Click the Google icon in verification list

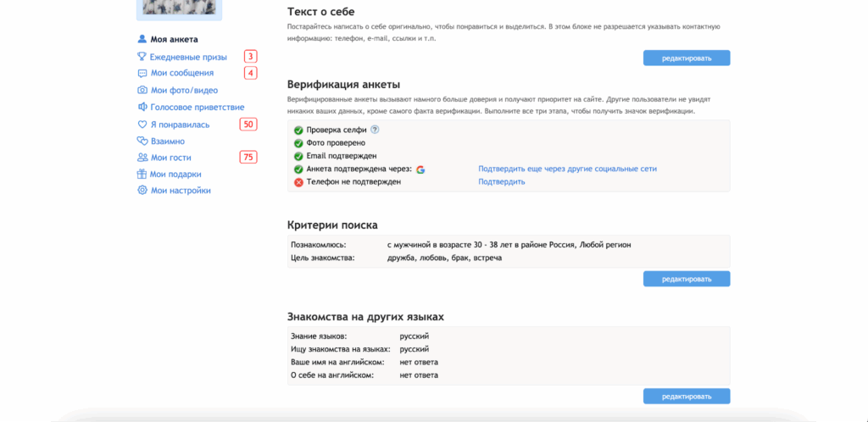[x=420, y=169]
